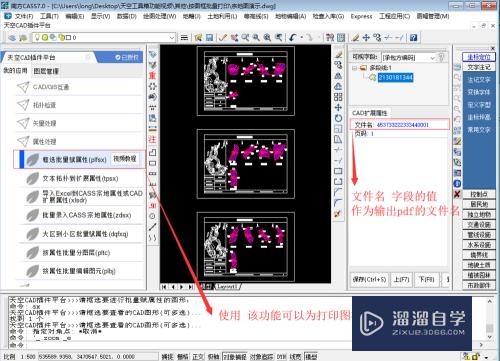Open the 地物编辑(A) menu
Viewport: 500px width, 361px height.
[x=290, y=16]
